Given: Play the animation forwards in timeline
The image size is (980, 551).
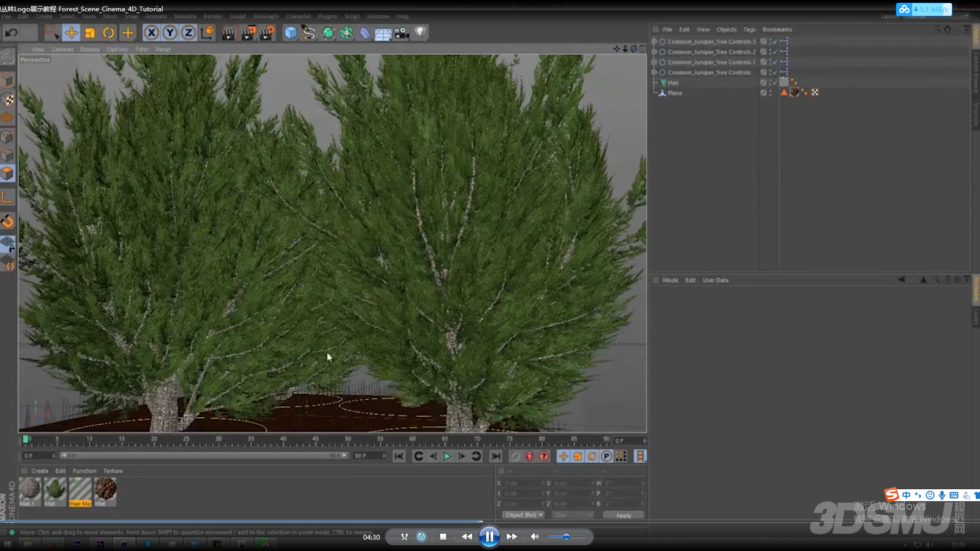Looking at the screenshot, I should point(447,456).
